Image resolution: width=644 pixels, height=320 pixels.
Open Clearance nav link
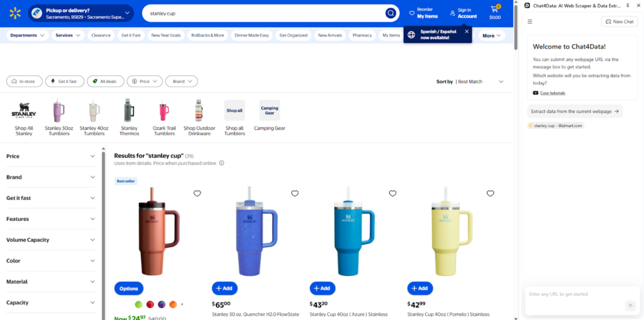[x=101, y=35]
